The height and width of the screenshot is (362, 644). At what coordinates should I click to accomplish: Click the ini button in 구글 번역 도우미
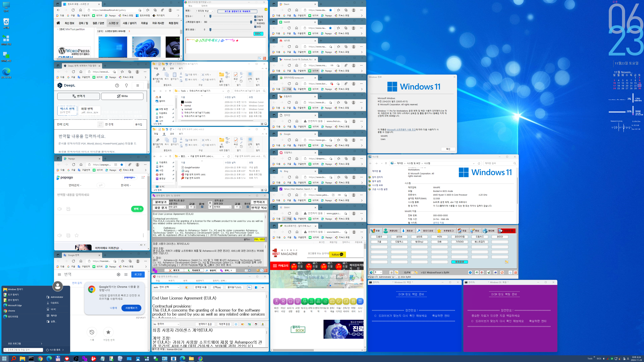tap(263, 287)
